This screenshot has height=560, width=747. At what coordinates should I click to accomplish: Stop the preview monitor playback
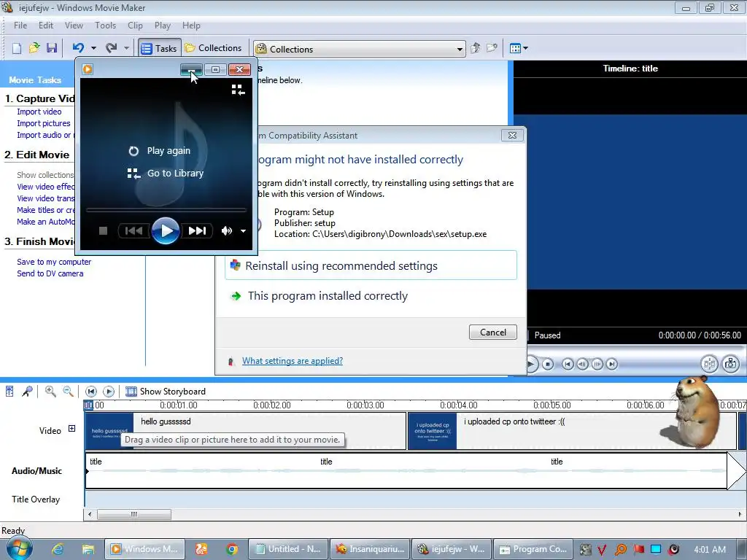548,365
